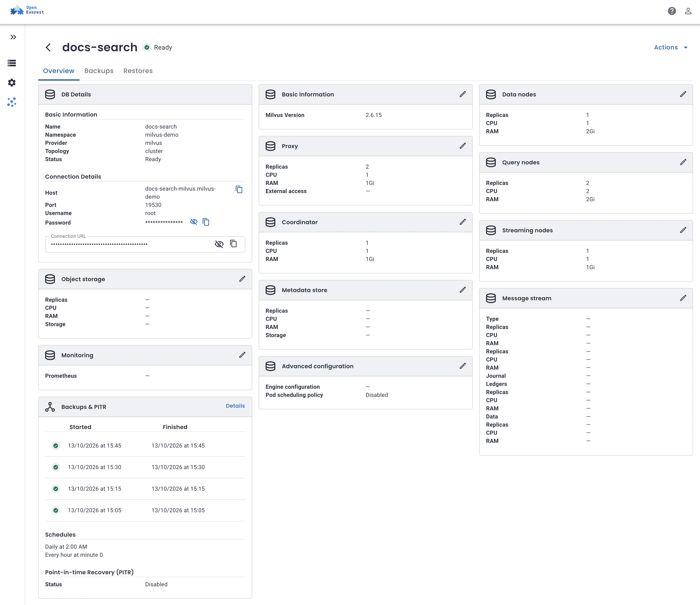The image size is (700, 605).
Task: Click the dotted cluster sidebar icon
Action: pos(12,102)
